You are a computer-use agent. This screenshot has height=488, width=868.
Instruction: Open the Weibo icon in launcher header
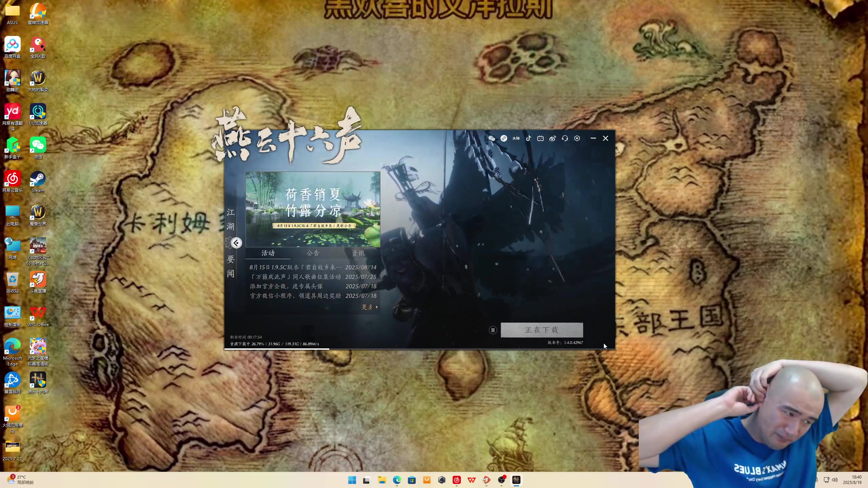[x=553, y=138]
